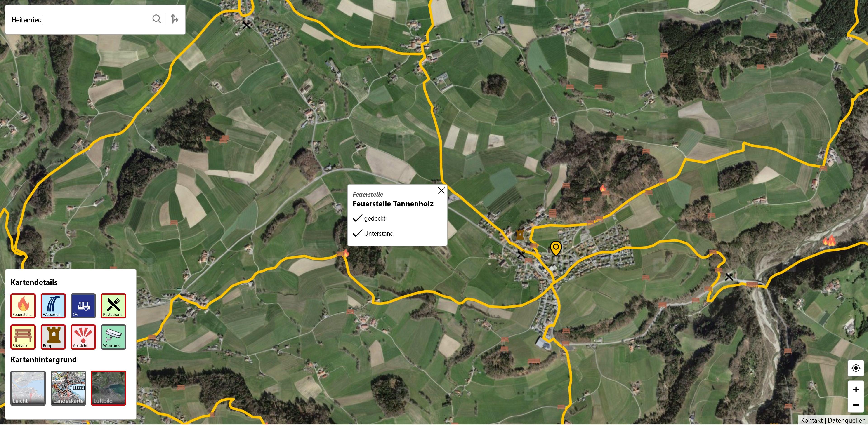Select Luftbild aerial background
This screenshot has height=425, width=868.
click(108, 388)
